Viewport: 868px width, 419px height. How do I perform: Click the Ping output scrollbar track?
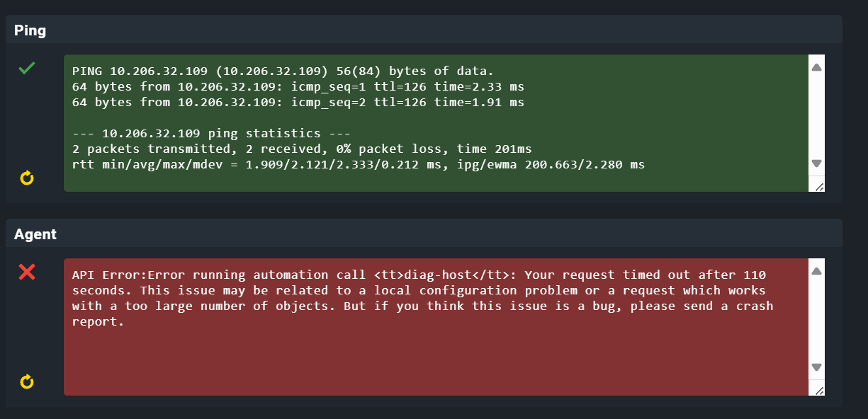[x=816, y=115]
